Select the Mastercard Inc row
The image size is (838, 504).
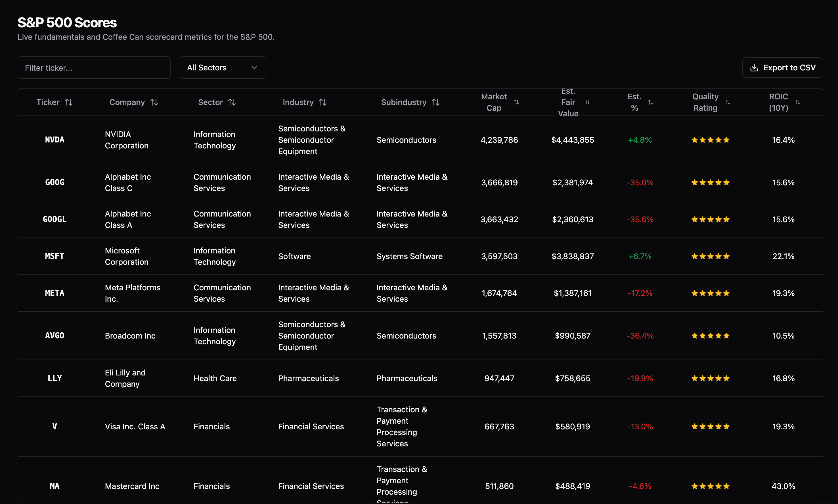408,486
